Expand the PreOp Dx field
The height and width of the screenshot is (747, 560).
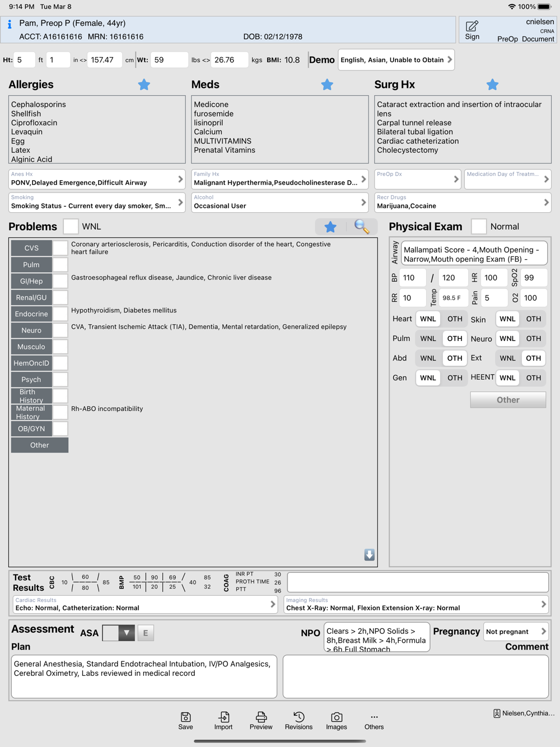(418, 179)
